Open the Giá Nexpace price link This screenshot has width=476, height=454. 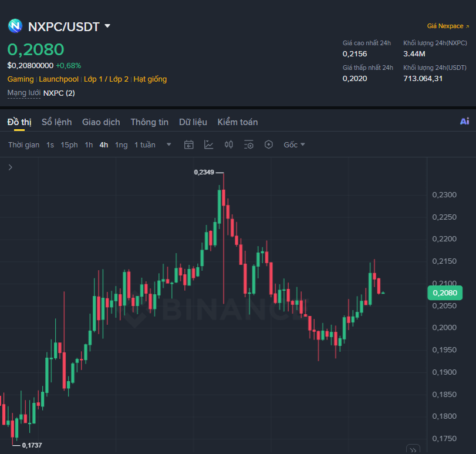[x=448, y=26]
